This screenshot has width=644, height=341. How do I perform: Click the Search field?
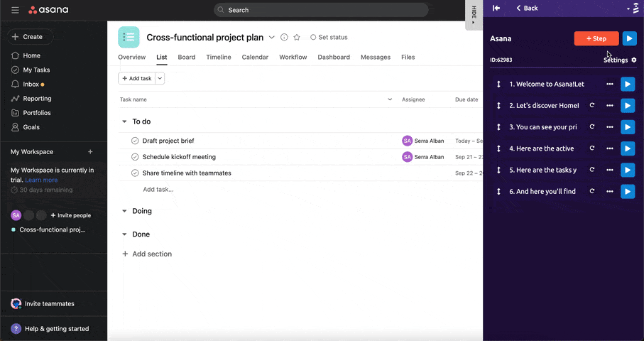click(321, 10)
